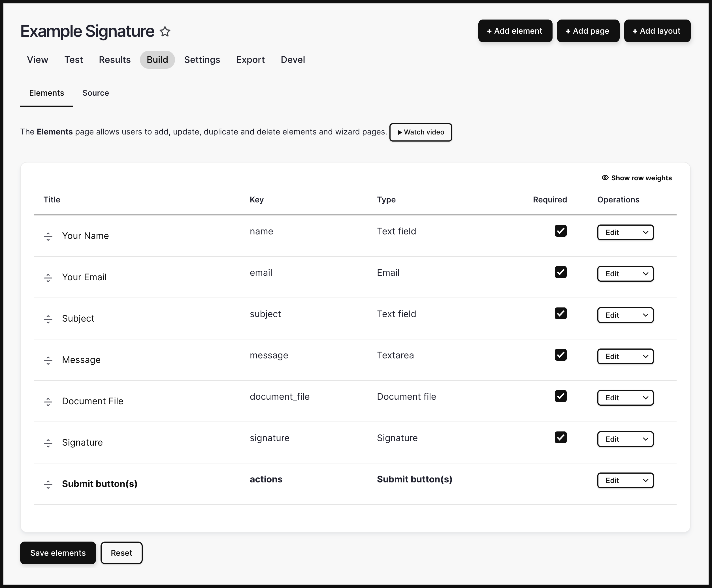Click the drag handle for Message row
The width and height of the screenshot is (712, 588).
48,360
